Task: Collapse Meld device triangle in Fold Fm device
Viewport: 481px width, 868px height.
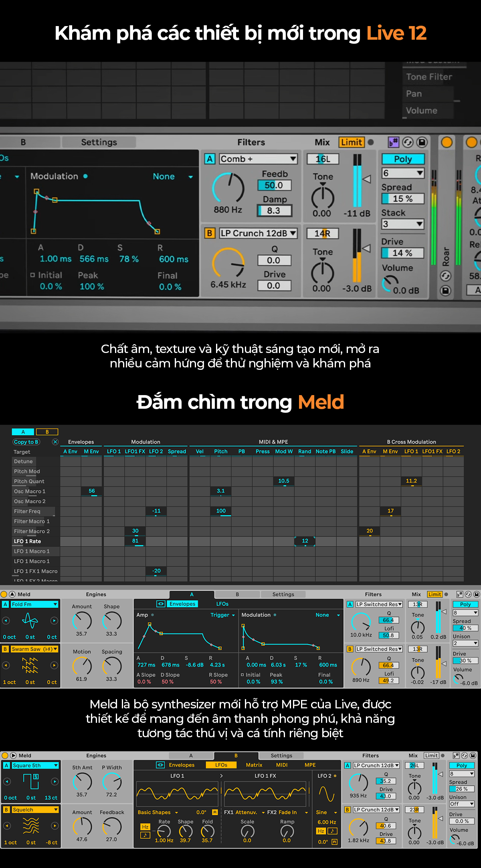Action: click(12, 594)
